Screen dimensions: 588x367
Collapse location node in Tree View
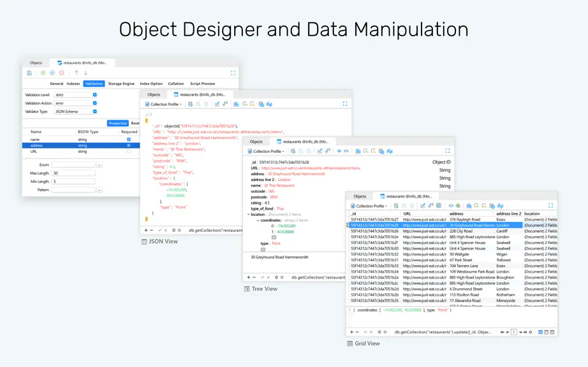(x=248, y=215)
